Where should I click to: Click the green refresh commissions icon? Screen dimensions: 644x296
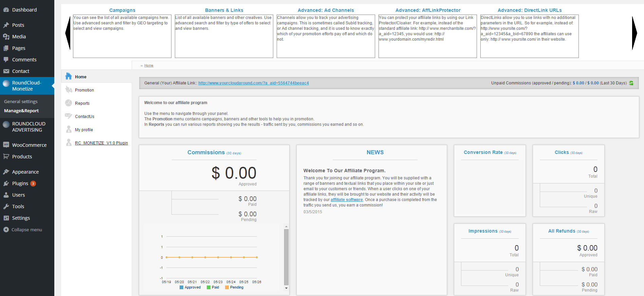pyautogui.click(x=631, y=83)
